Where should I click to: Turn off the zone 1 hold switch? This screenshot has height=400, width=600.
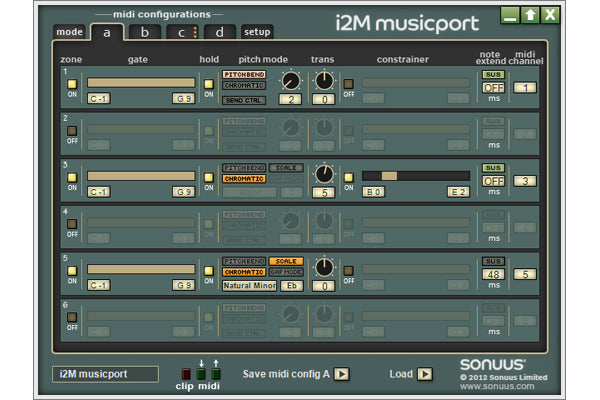click(209, 84)
